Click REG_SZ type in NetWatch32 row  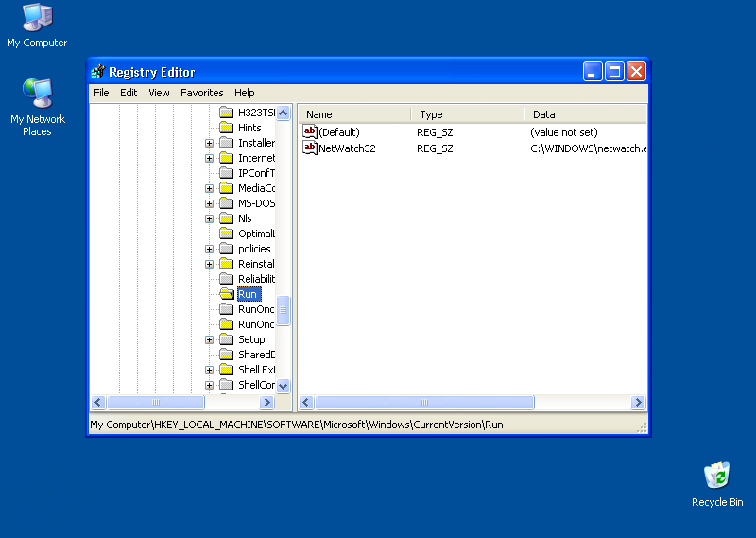[435, 148]
